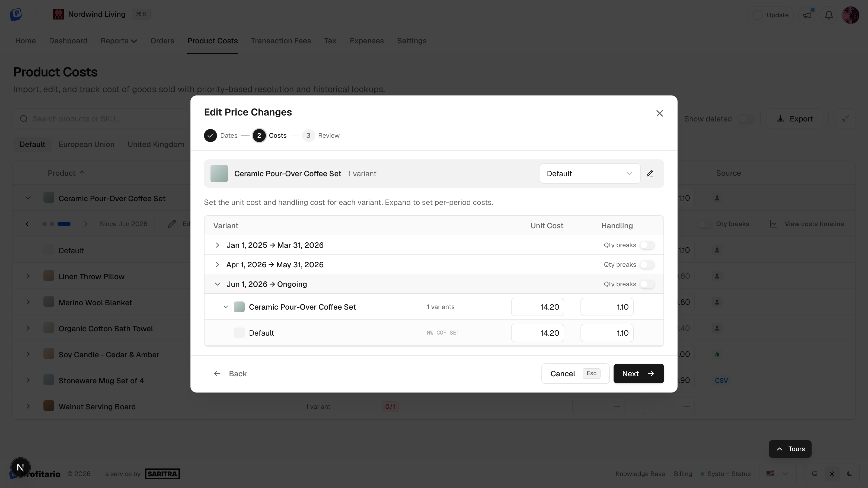Toggle Qty breaks for Jun 1, 2026 Ongoing
The width and height of the screenshot is (868, 488).
[x=647, y=284]
